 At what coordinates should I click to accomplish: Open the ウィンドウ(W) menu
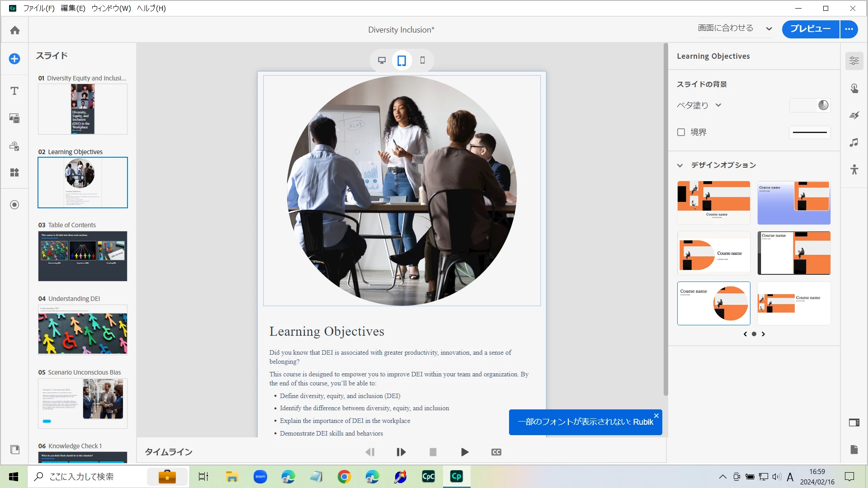111,8
